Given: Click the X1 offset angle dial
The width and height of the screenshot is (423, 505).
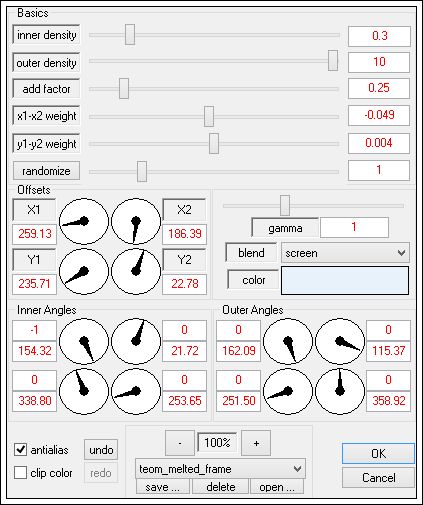Looking at the screenshot, I should click(84, 221).
